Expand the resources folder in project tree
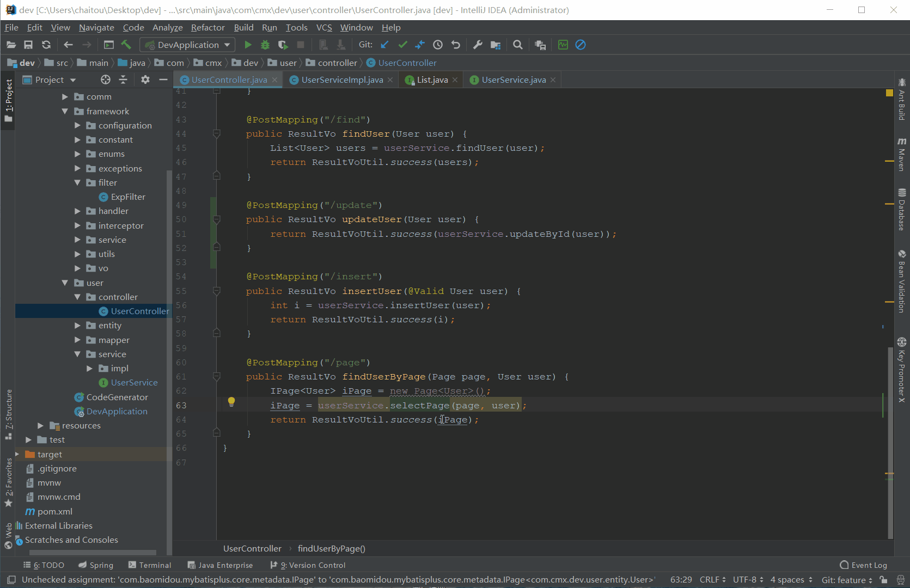This screenshot has height=588, width=910. click(40, 426)
